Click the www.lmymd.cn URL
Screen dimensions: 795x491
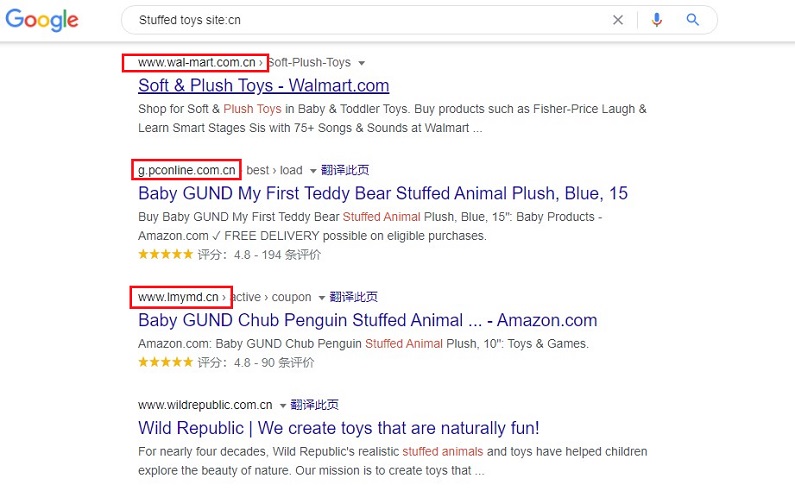click(180, 297)
